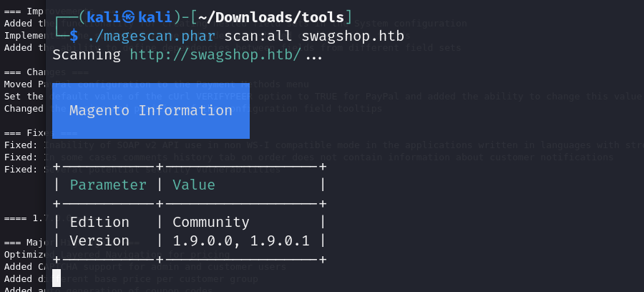Click the blinking terminal cursor block
The width and height of the screenshot is (644, 292).
coord(57,278)
